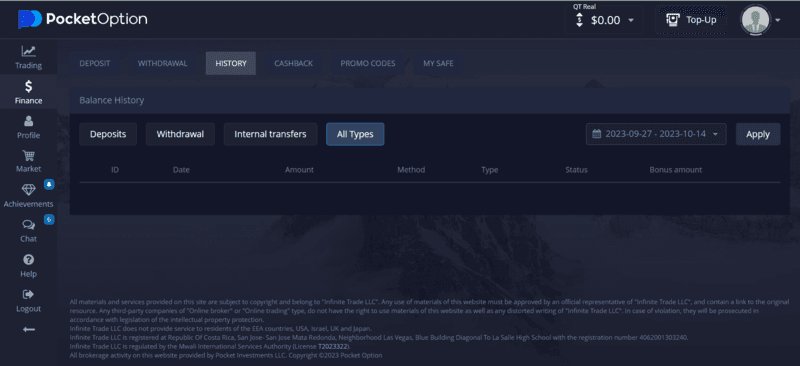Viewport: 800px width, 366px height.
Task: Click the Amount column header
Action: point(299,169)
